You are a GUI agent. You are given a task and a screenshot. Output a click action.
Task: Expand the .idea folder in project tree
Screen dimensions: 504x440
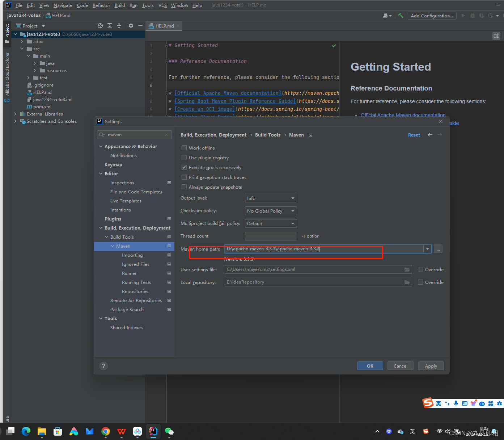pyautogui.click(x=22, y=42)
